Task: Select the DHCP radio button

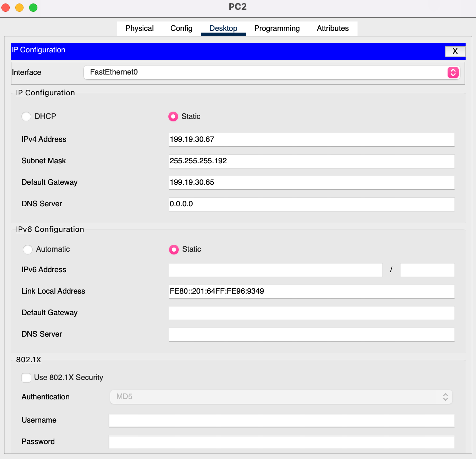Action: 26,116
